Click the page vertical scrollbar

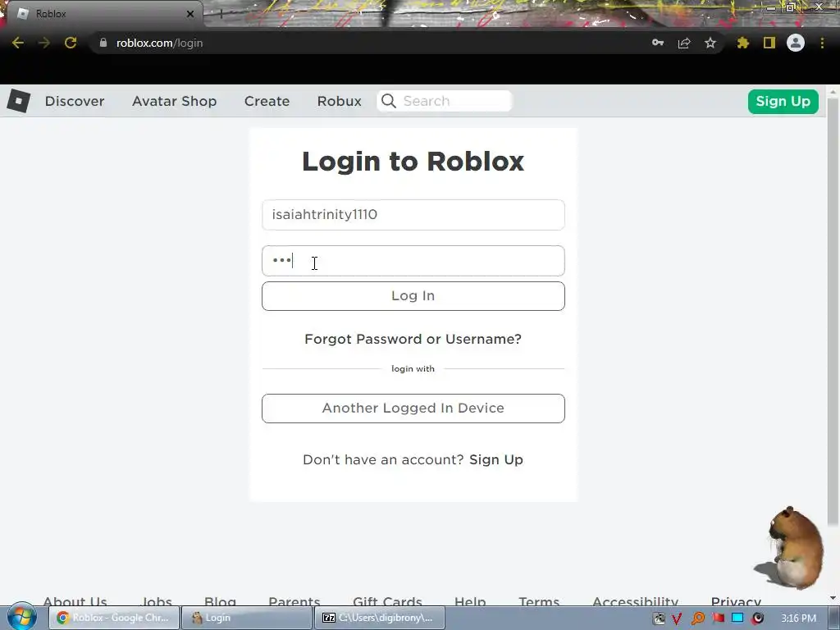[x=833, y=311]
